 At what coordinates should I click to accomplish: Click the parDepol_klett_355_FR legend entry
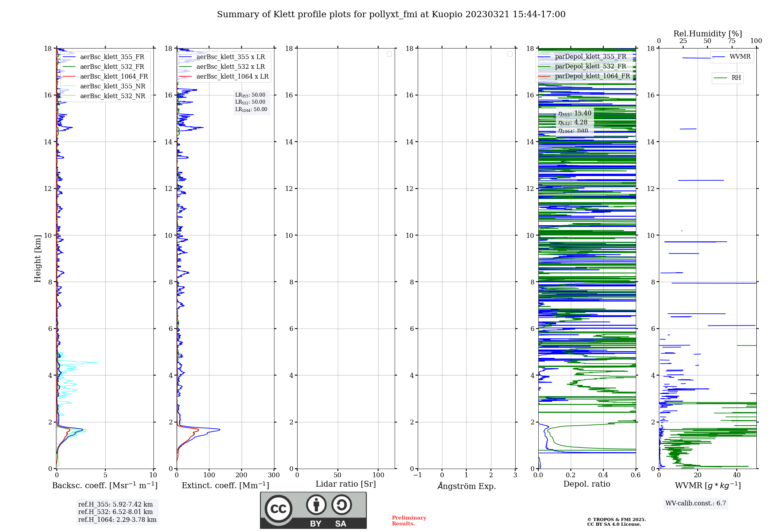click(x=582, y=56)
